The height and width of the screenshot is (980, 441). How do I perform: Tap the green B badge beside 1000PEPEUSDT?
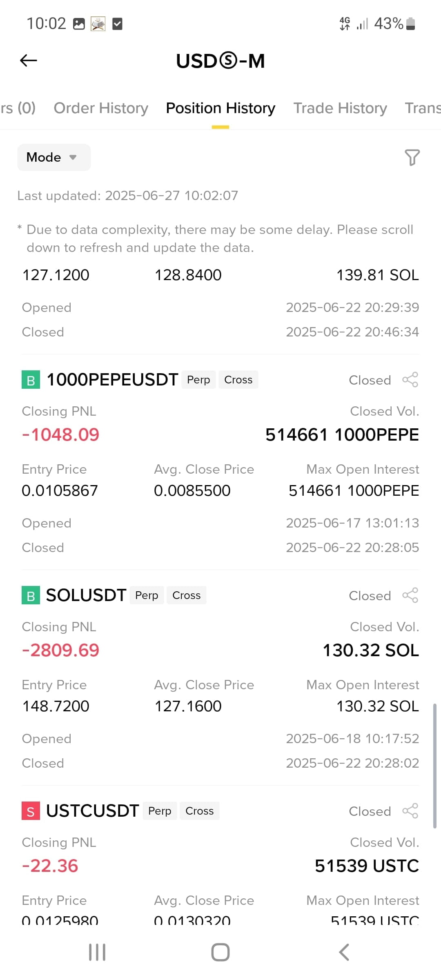[31, 380]
